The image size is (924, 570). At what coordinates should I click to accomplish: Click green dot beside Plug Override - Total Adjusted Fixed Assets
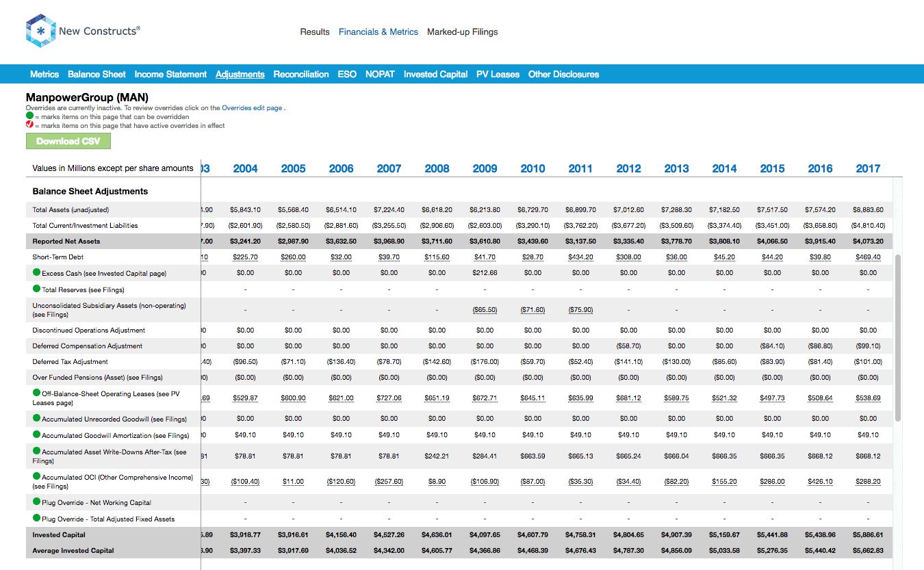(x=36, y=518)
